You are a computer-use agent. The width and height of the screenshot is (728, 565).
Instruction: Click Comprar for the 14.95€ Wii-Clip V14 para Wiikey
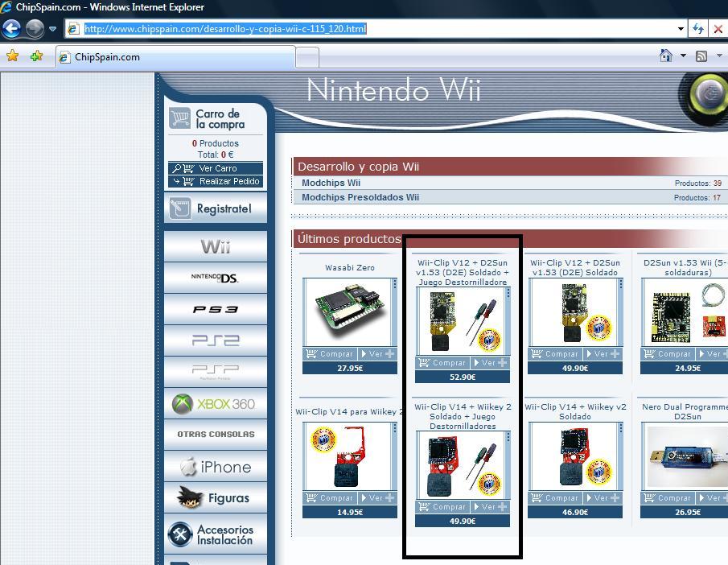pyautogui.click(x=331, y=497)
